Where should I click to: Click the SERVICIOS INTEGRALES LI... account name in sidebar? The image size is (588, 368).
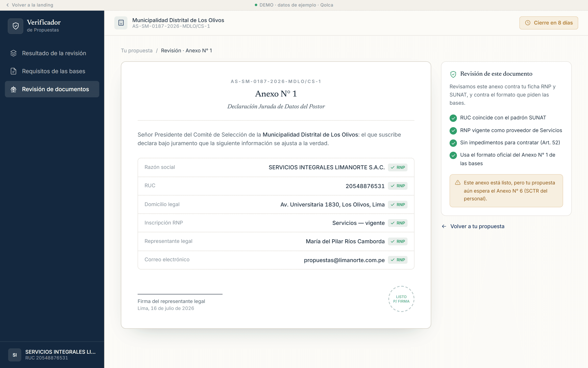(x=60, y=352)
